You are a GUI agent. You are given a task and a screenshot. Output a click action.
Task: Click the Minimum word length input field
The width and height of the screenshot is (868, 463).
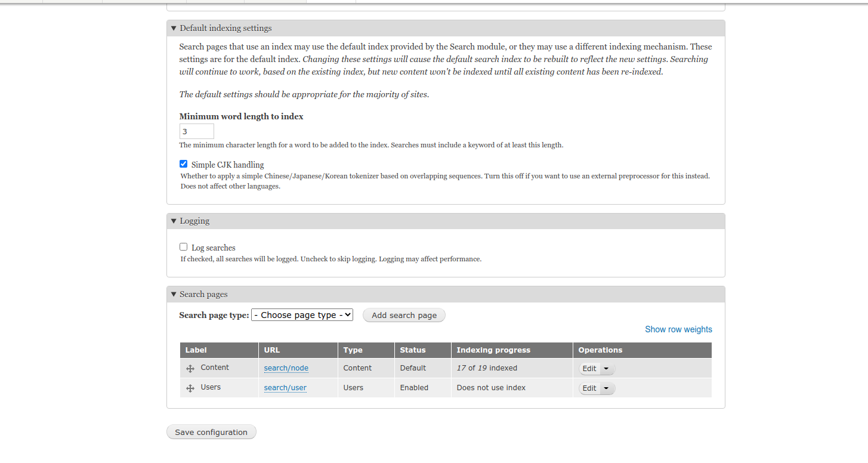tap(196, 131)
